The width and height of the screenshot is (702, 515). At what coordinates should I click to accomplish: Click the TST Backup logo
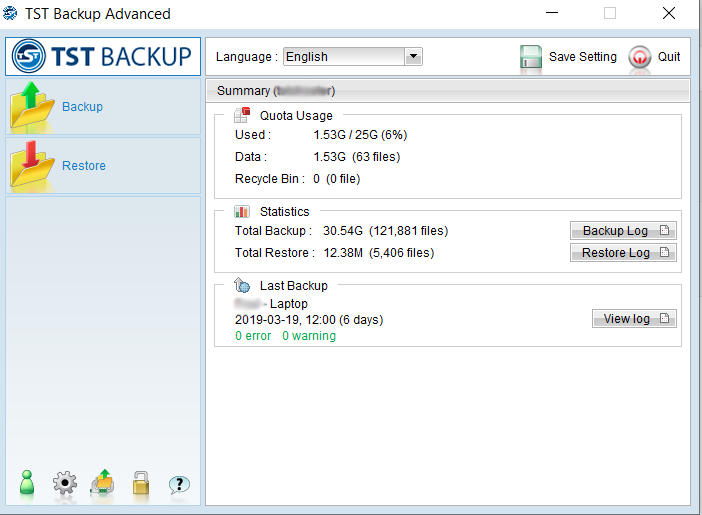tap(102, 57)
